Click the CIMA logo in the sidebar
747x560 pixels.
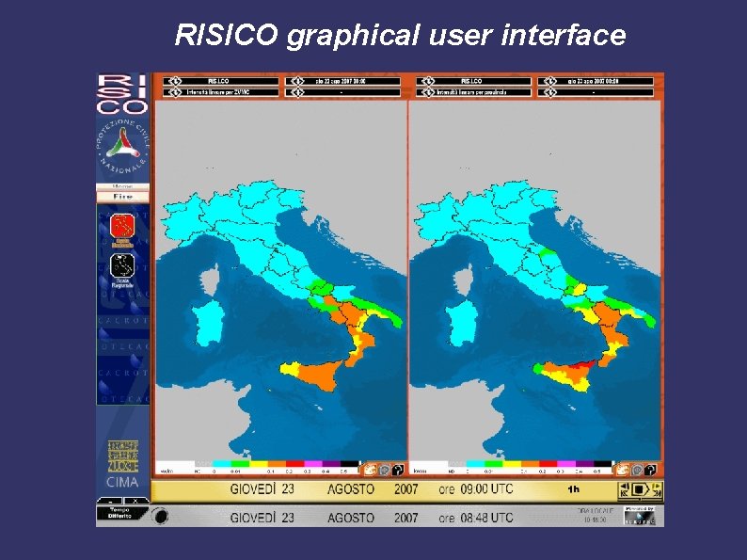(122, 464)
